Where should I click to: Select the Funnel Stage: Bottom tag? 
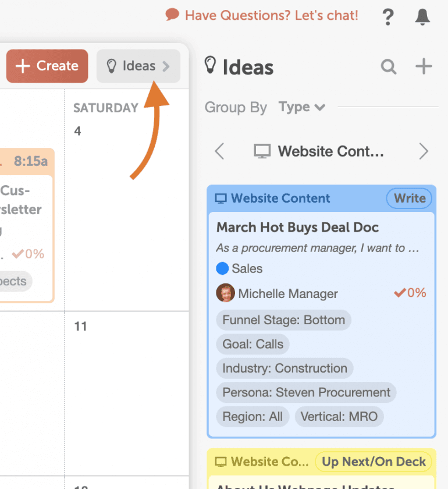point(284,320)
